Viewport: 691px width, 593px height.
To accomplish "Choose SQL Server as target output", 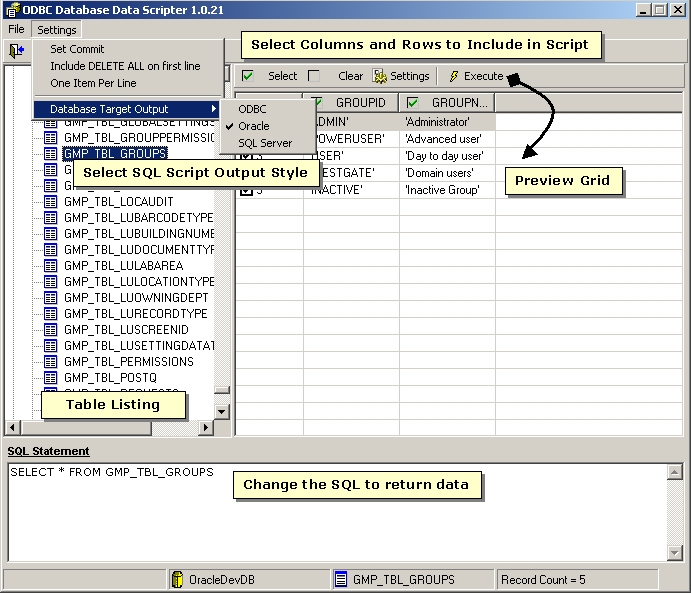I will (x=265, y=143).
